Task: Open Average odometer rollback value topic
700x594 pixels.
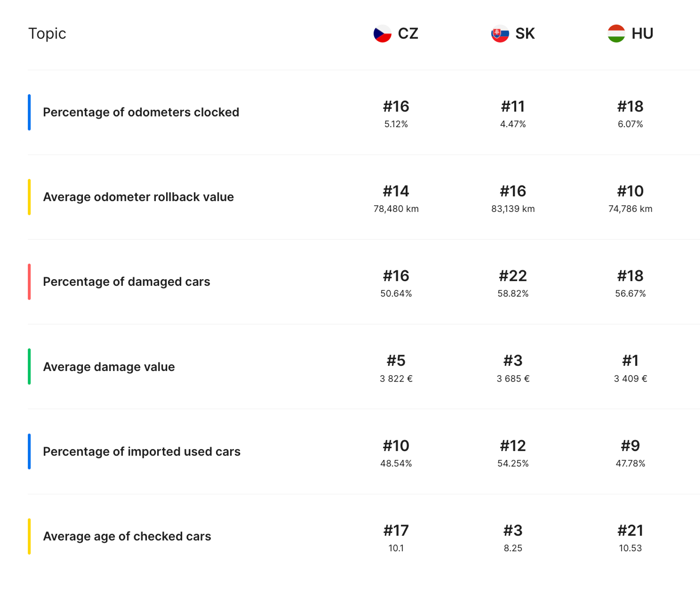Action: tap(138, 197)
